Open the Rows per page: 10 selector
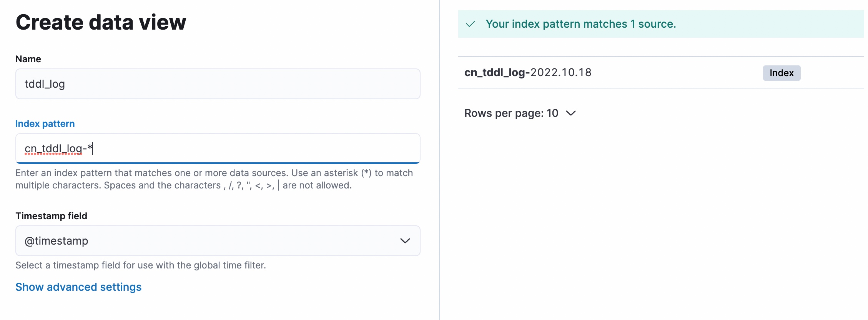Viewport: 868px width, 320px height. (520, 113)
